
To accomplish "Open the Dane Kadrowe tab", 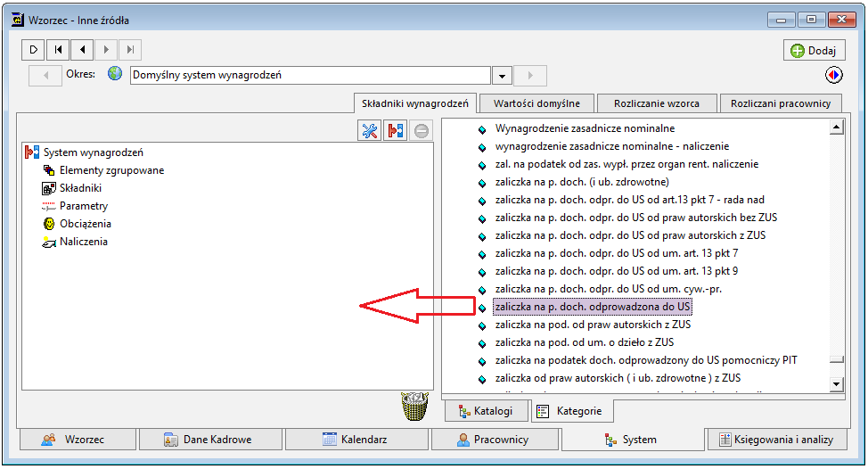I will click(210, 439).
